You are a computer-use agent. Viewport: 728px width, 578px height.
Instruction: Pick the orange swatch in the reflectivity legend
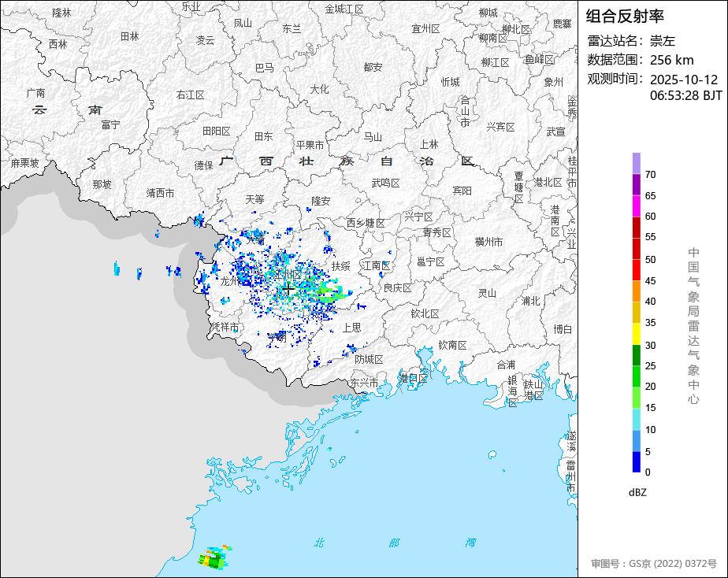(x=636, y=291)
